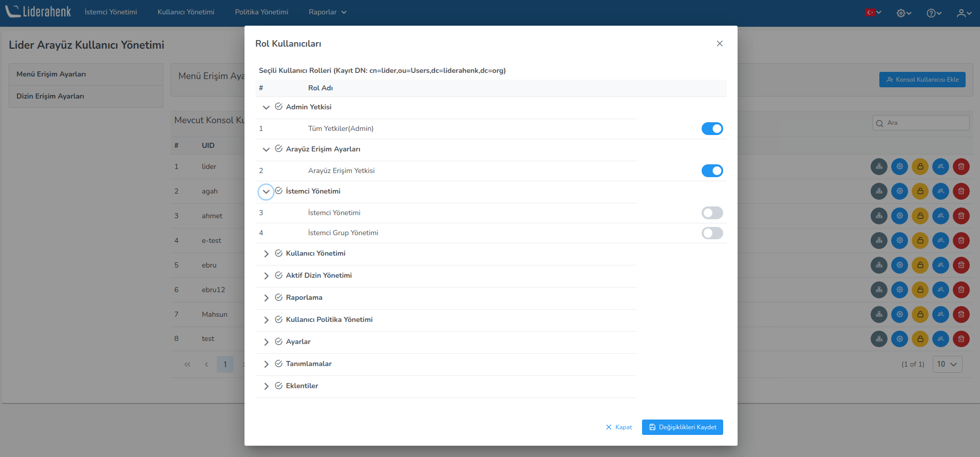Click the hierarchy icon in lider row
Image resolution: width=980 pixels, height=457 pixels.
(879, 166)
